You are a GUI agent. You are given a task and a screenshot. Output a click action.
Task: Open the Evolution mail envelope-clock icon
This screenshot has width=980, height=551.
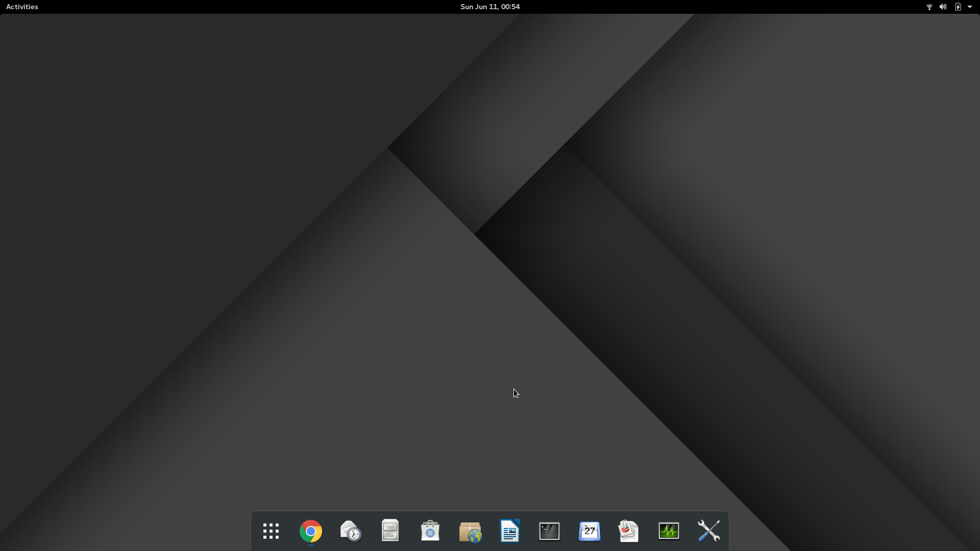click(350, 531)
